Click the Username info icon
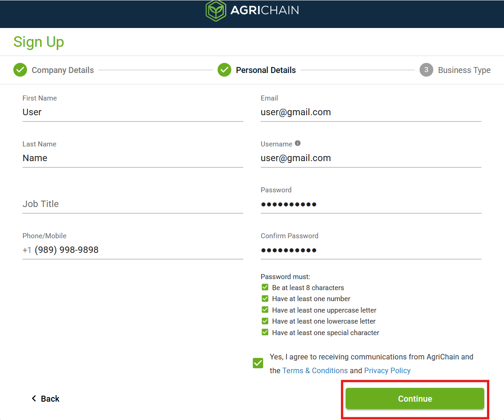Image resolution: width=504 pixels, height=420 pixels. 297,143
